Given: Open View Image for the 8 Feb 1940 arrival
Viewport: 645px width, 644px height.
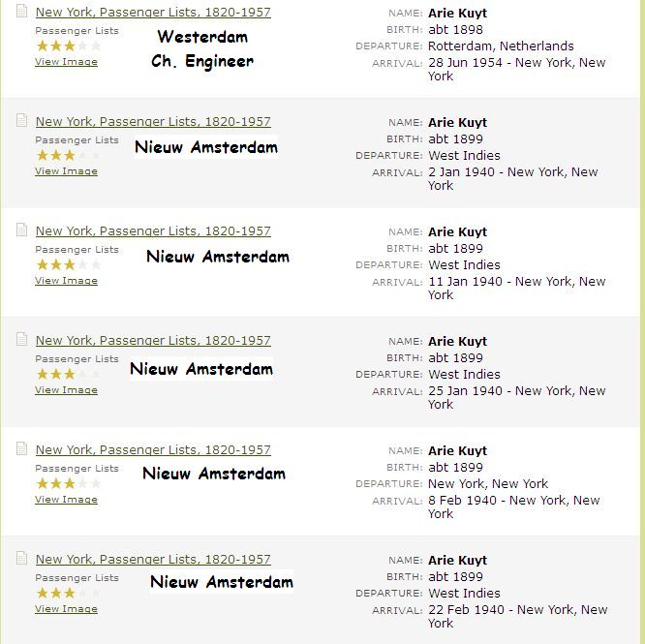Looking at the screenshot, I should coord(66,500).
